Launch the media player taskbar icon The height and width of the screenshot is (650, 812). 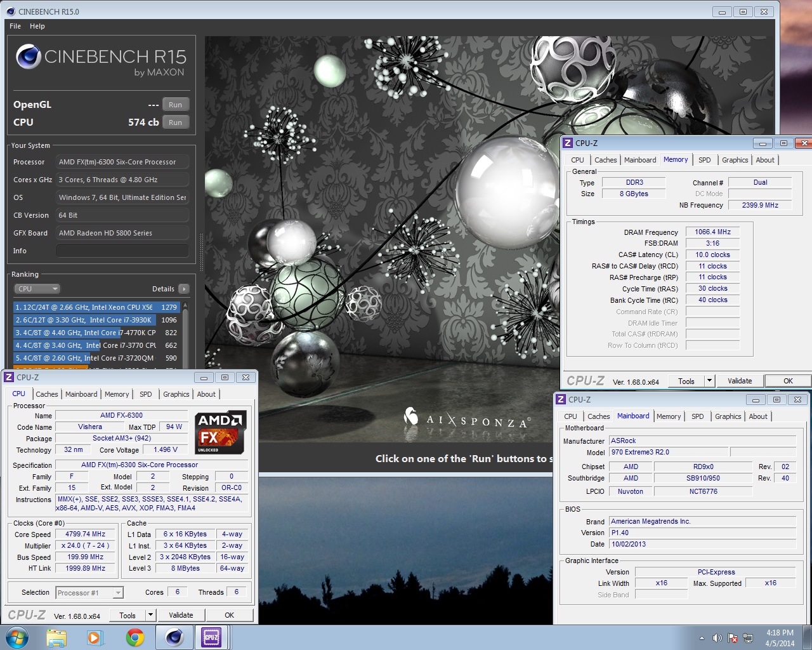coord(95,637)
